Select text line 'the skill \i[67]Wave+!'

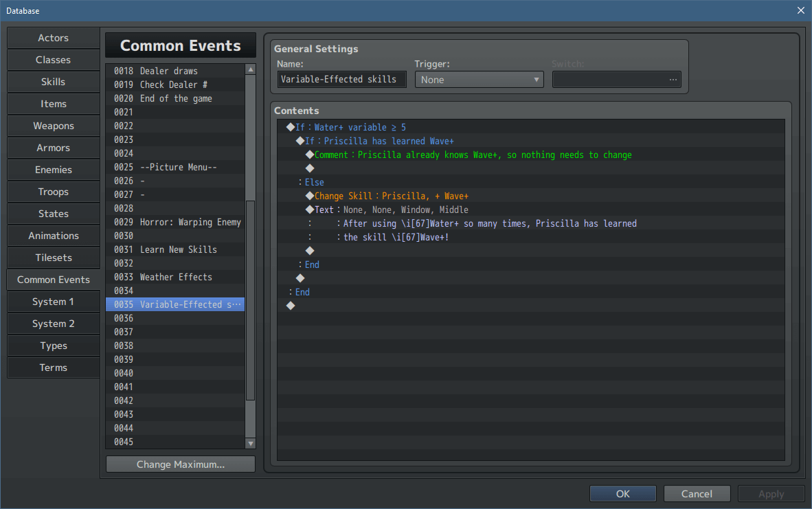pyautogui.click(x=531, y=237)
